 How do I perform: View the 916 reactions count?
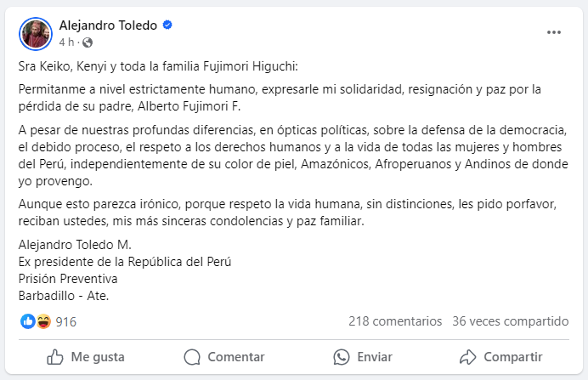click(66, 321)
